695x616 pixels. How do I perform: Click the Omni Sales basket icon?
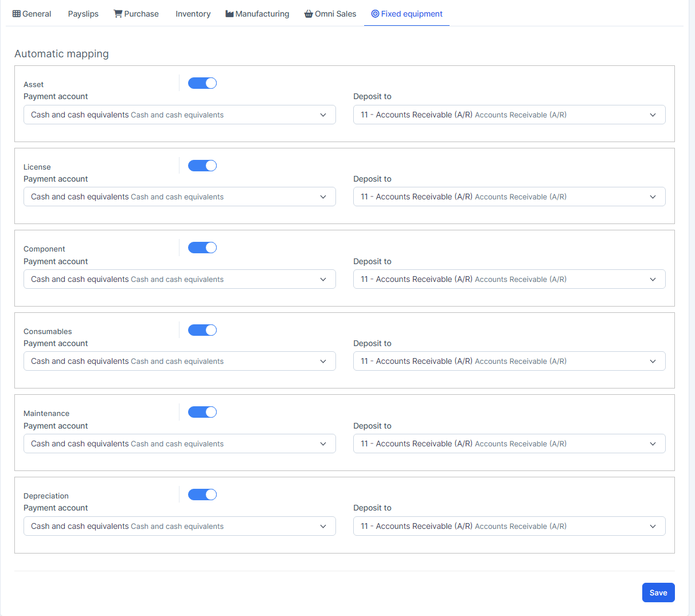309,14
